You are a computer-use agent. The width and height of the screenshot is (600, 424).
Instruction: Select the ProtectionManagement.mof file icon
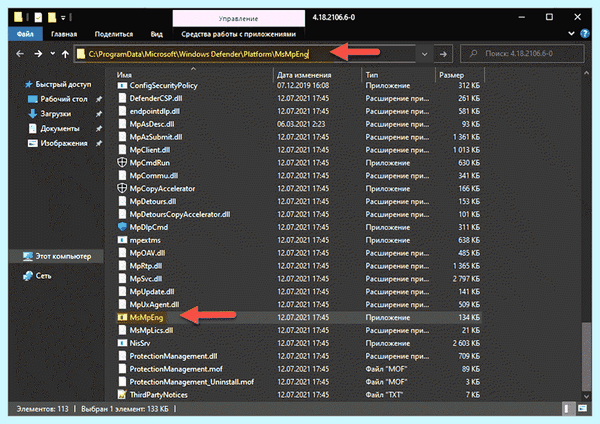(x=122, y=369)
